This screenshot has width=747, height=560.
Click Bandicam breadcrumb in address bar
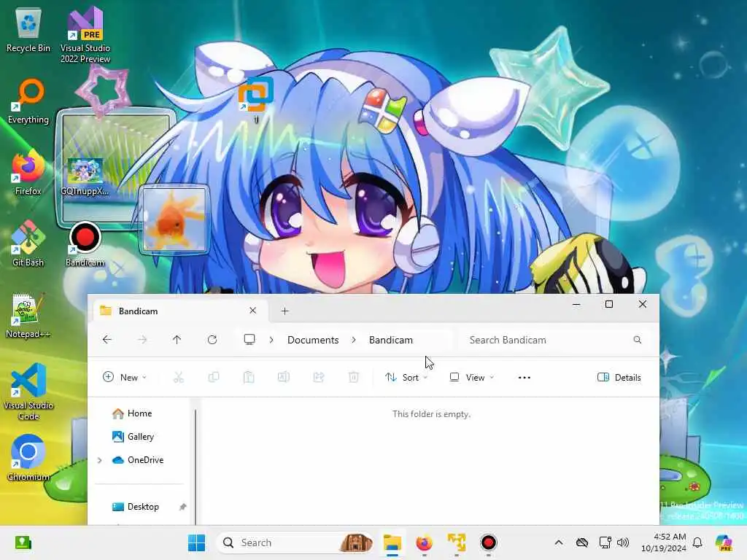391,340
